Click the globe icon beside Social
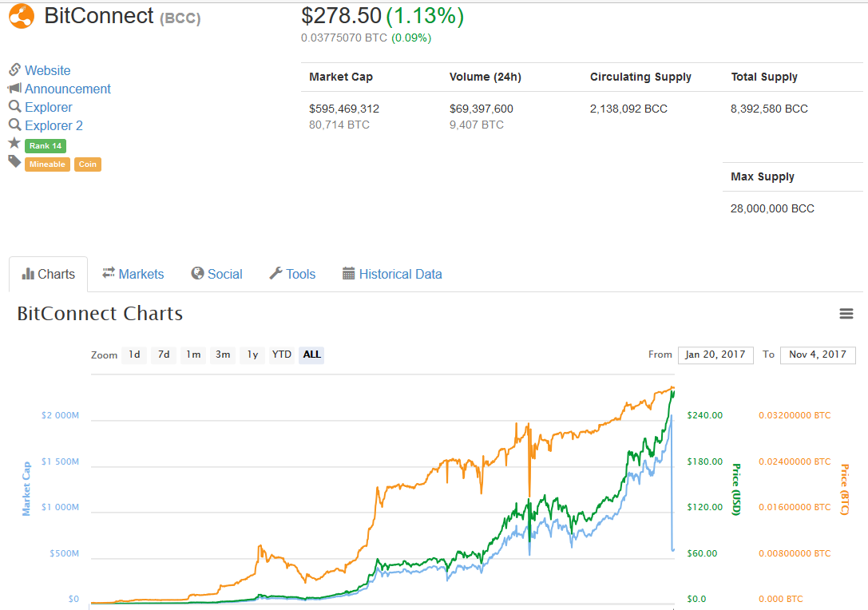 point(197,273)
